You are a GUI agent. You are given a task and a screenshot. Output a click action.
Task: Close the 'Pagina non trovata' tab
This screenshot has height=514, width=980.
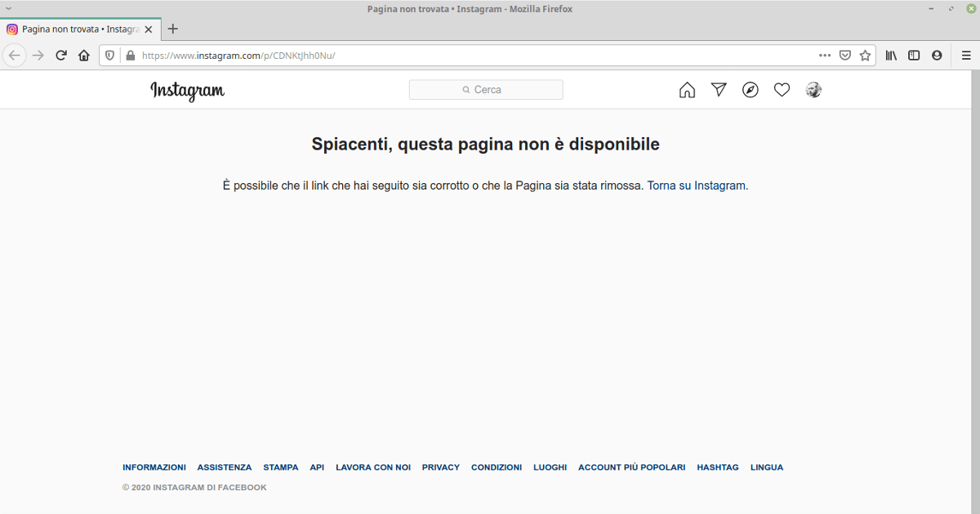pyautogui.click(x=148, y=29)
